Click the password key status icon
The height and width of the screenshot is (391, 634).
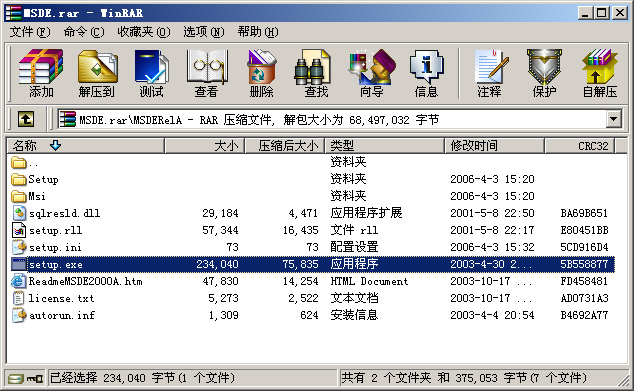[35, 378]
